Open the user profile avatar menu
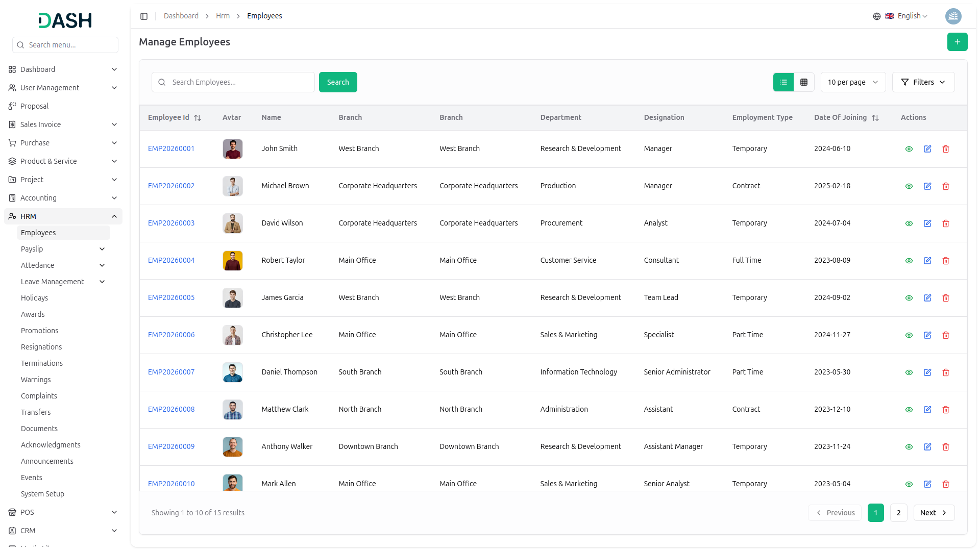The image size is (980, 551). pos(953,16)
